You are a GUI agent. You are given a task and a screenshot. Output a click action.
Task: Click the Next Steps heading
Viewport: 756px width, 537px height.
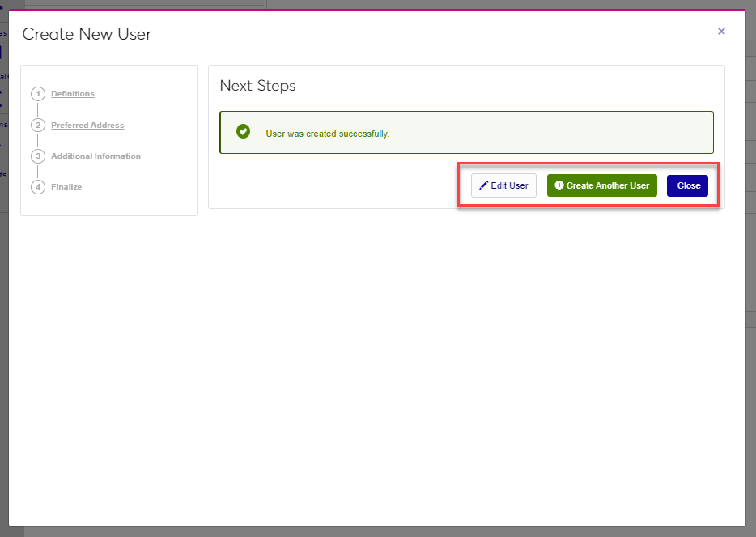click(257, 86)
